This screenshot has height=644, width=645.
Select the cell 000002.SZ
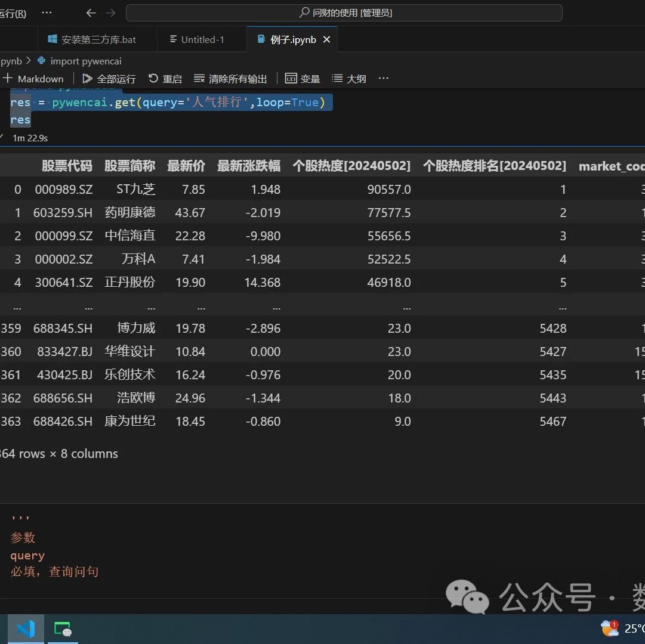[64, 259]
